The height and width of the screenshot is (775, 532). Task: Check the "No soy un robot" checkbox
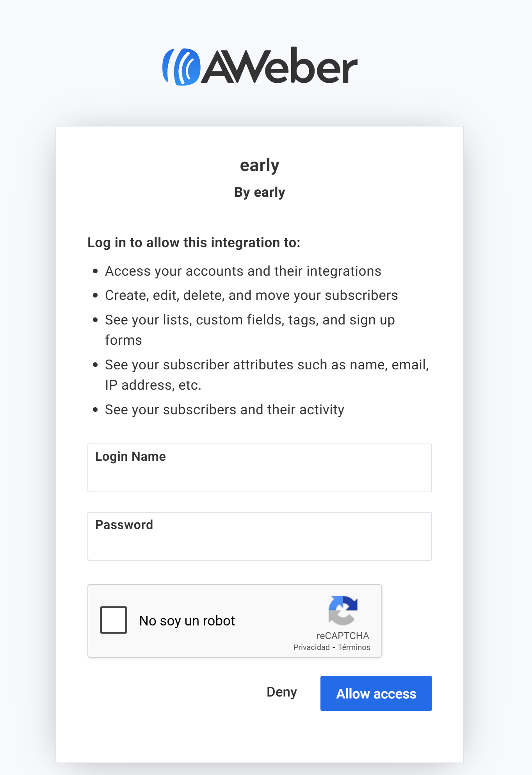click(114, 620)
